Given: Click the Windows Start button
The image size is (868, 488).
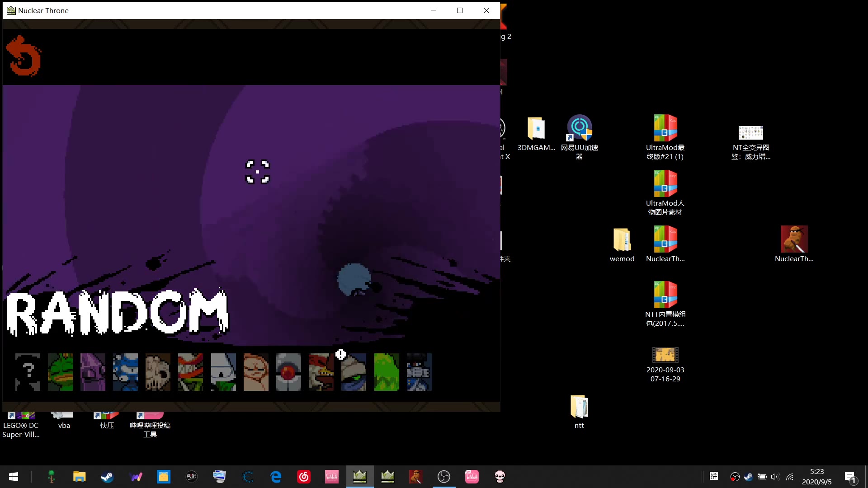Looking at the screenshot, I should 14,477.
